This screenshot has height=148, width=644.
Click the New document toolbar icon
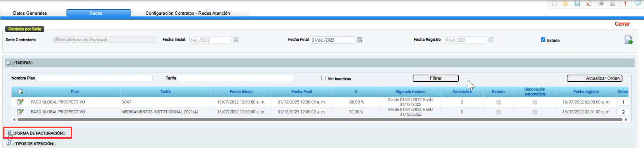pos(554,3)
